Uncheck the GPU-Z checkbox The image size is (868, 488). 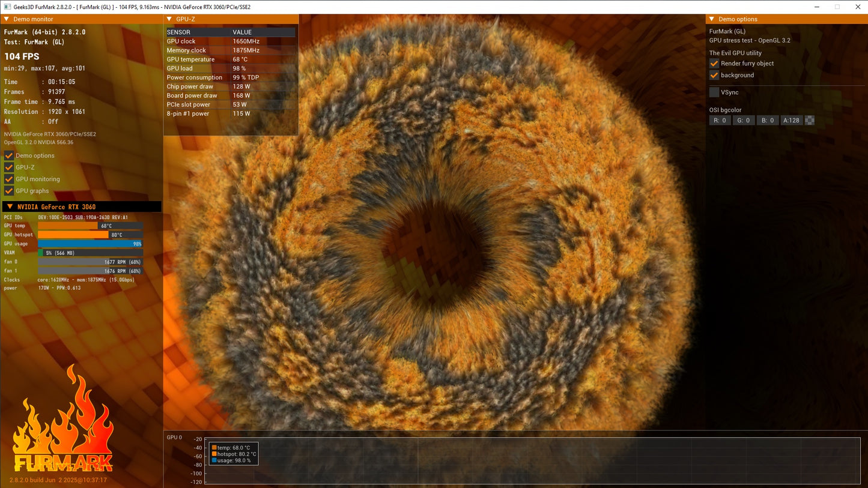[9, 167]
